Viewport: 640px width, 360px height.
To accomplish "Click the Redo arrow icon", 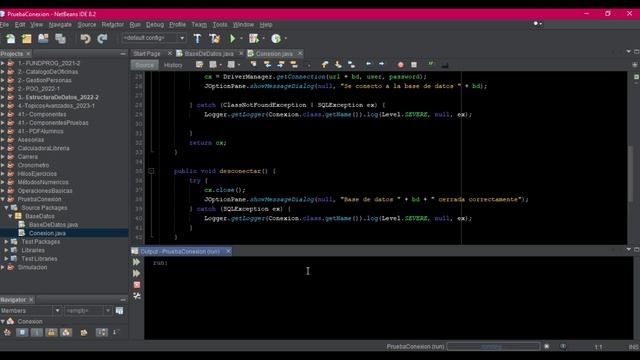I will (x=102, y=38).
